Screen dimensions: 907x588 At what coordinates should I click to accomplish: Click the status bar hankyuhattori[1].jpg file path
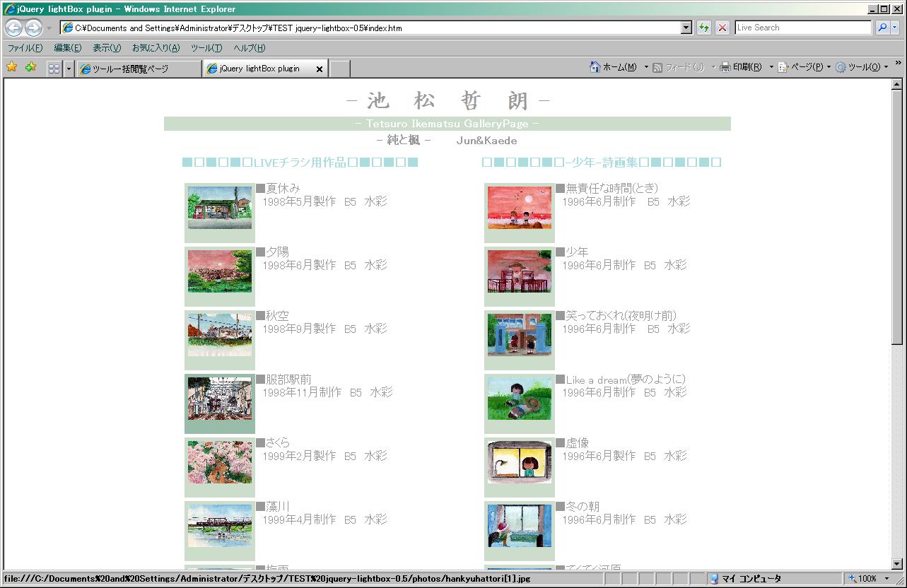click(267, 579)
